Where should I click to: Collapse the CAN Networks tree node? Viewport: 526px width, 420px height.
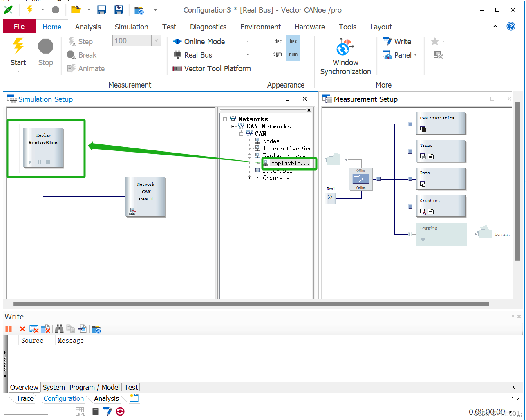[x=233, y=126]
